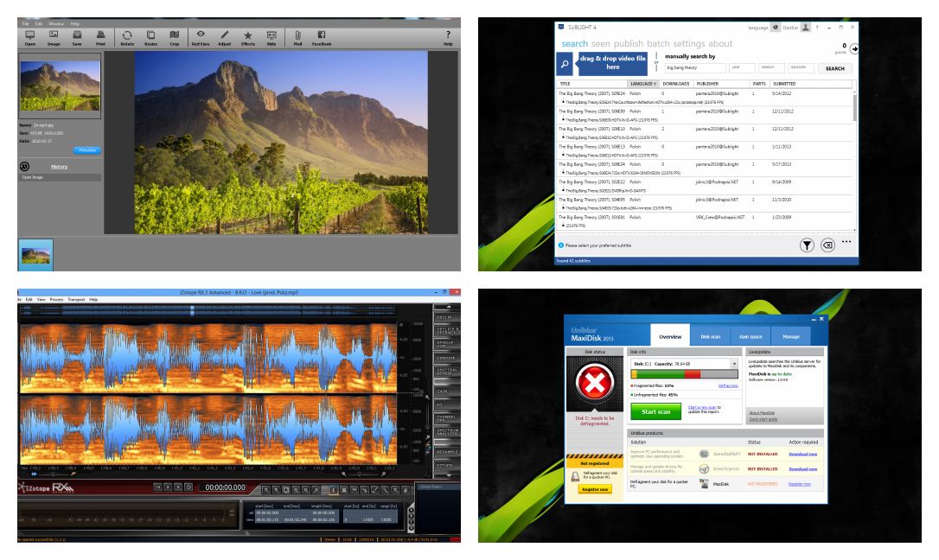The height and width of the screenshot is (560, 939).
Task: Click the language globe icon in Sublight
Action: [776, 28]
